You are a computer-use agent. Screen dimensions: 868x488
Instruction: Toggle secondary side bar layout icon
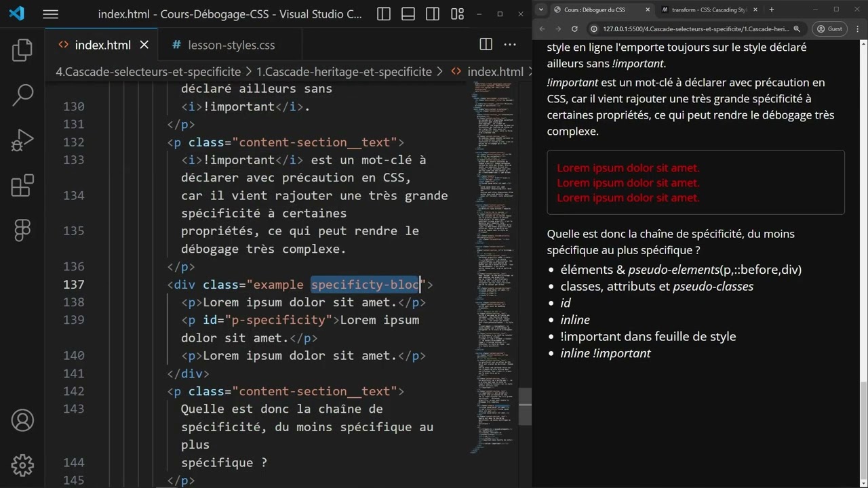[x=433, y=14]
